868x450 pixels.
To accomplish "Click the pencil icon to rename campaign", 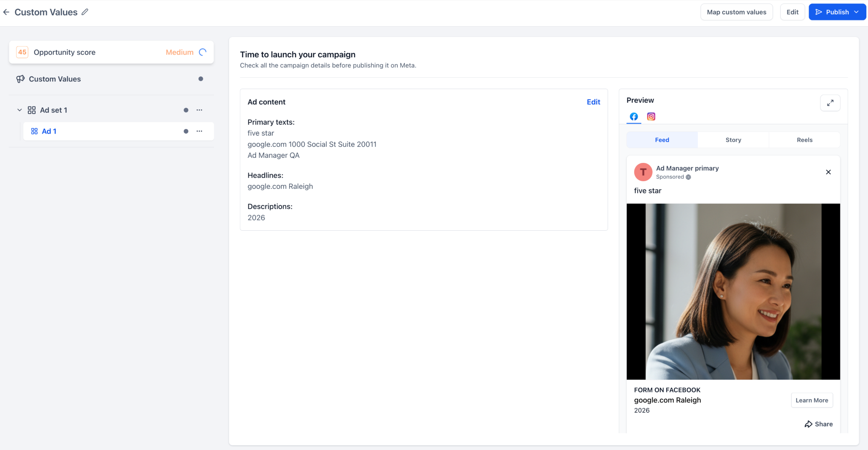I will coord(85,12).
